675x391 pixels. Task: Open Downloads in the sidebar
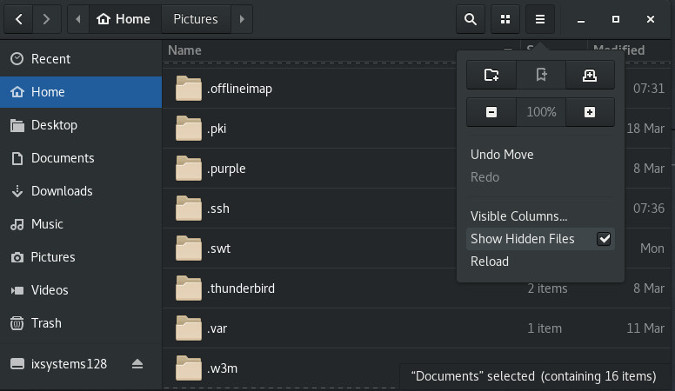81,191
